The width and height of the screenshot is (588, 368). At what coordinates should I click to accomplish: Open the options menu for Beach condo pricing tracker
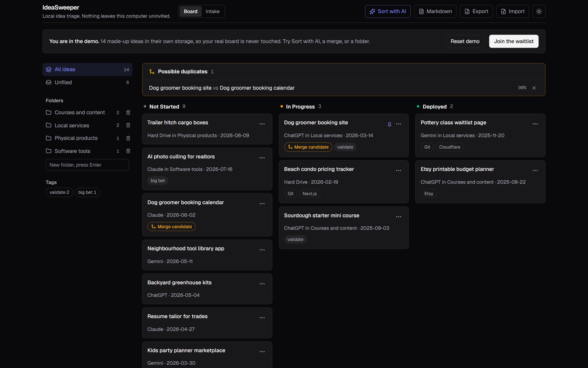[x=399, y=170]
